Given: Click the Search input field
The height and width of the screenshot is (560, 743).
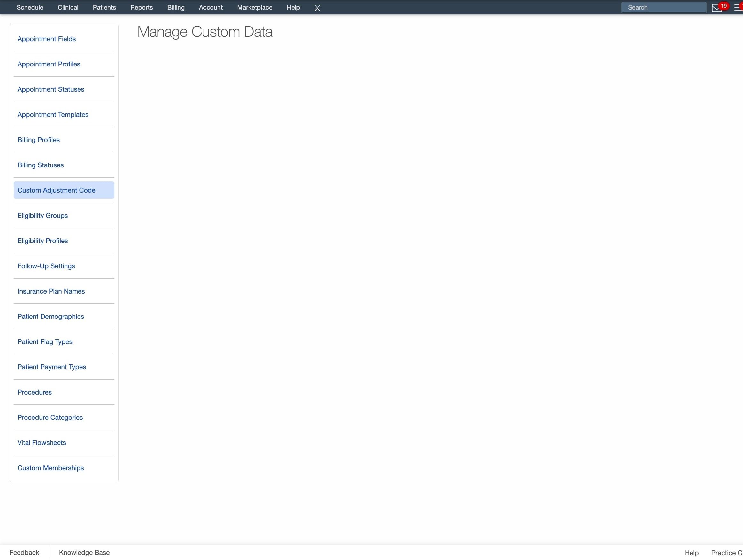Looking at the screenshot, I should pos(663,7).
